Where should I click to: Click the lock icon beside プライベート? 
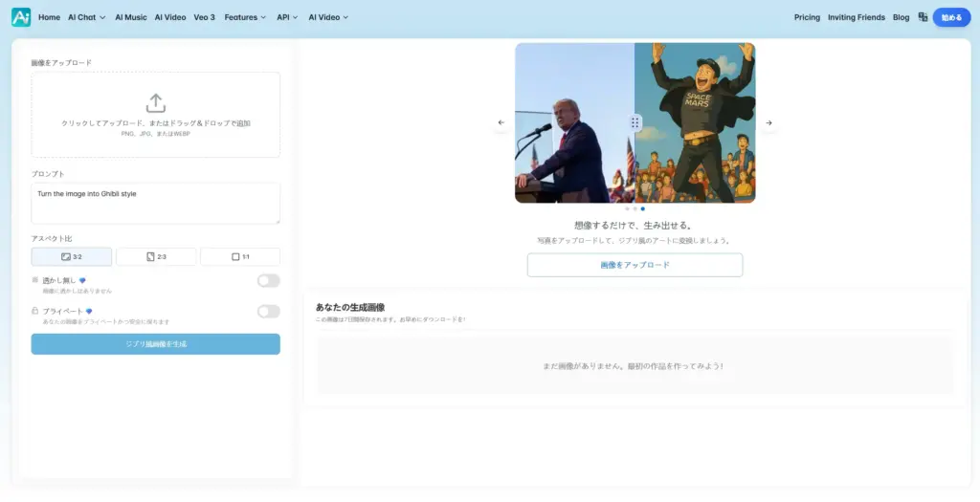35,311
